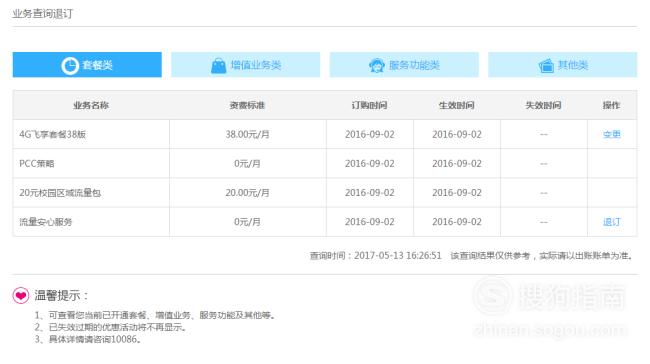Image resolution: width=650 pixels, height=364 pixels.
Task: Click the clock icon in 套餐类 tab
Action: point(70,66)
